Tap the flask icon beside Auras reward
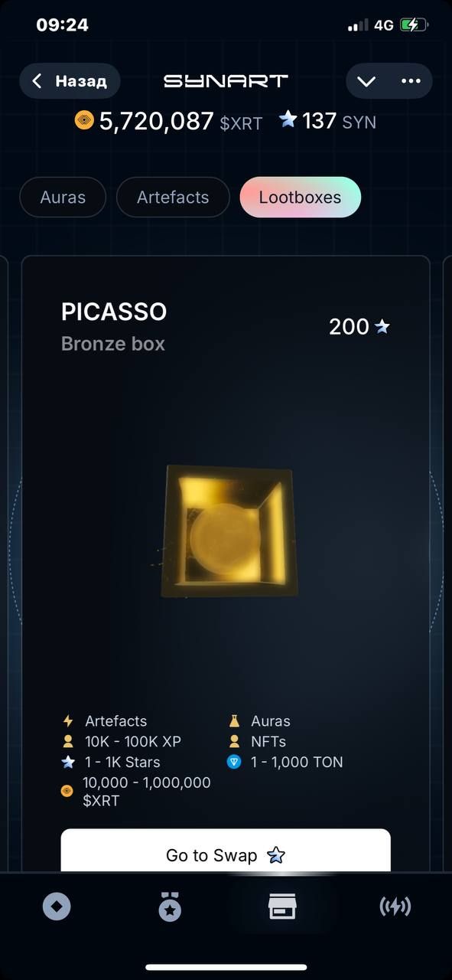The width and height of the screenshot is (452, 980). point(235,721)
